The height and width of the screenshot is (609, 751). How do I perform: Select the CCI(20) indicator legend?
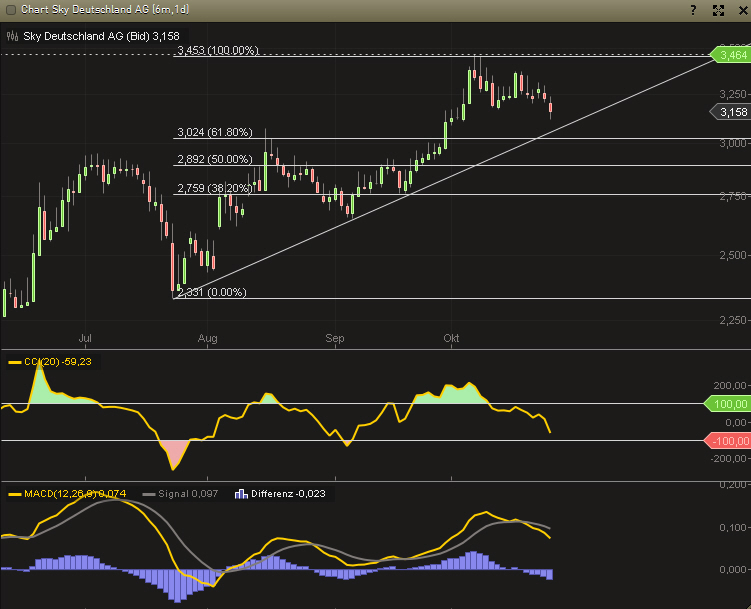click(x=50, y=361)
